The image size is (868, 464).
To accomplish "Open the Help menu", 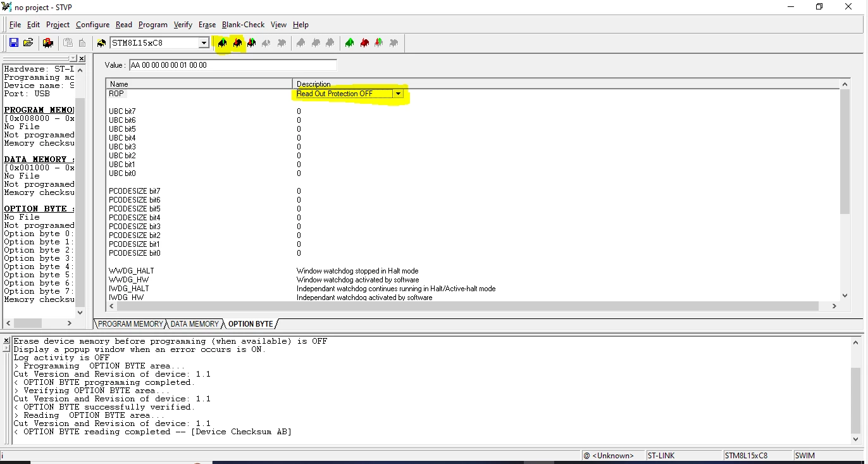I will point(301,25).
